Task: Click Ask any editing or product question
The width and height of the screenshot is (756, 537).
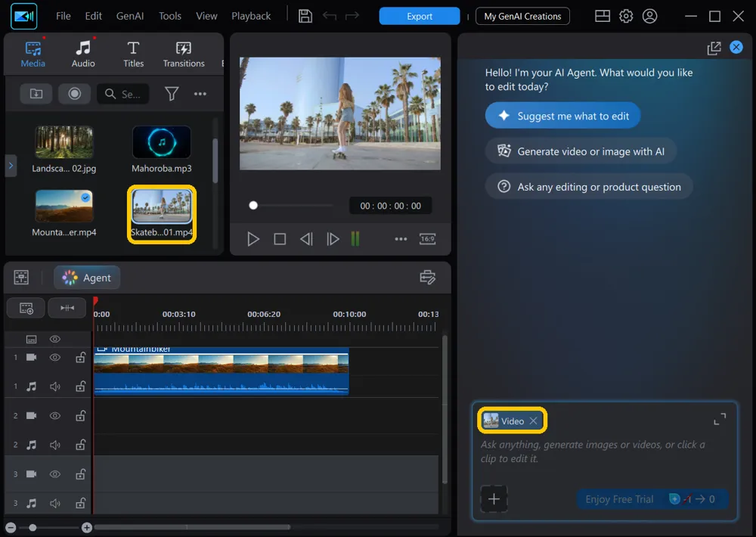Action: (589, 187)
